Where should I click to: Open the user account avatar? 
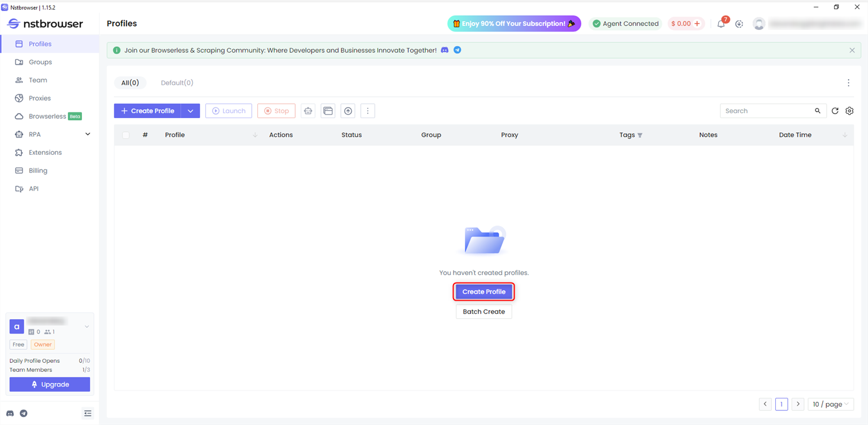759,24
